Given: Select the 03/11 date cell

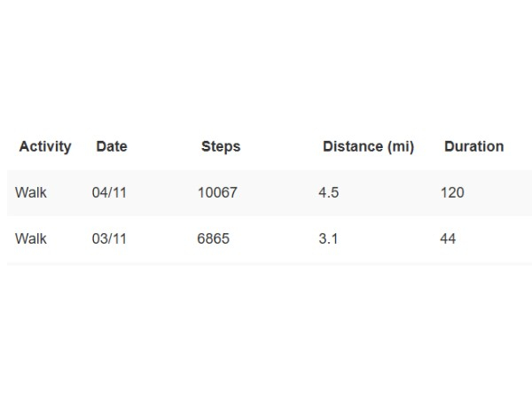Looking at the screenshot, I should [109, 239].
